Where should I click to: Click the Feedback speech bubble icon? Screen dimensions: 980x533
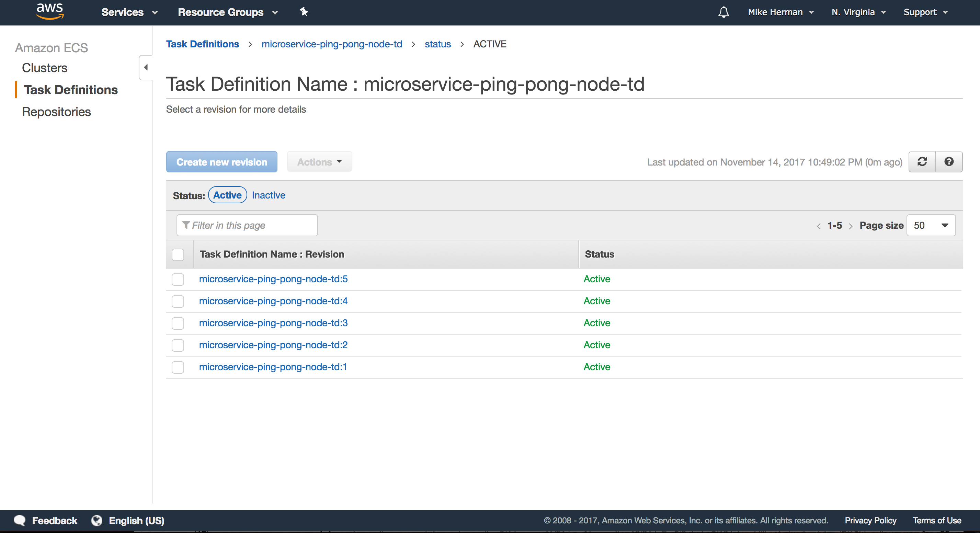20,520
